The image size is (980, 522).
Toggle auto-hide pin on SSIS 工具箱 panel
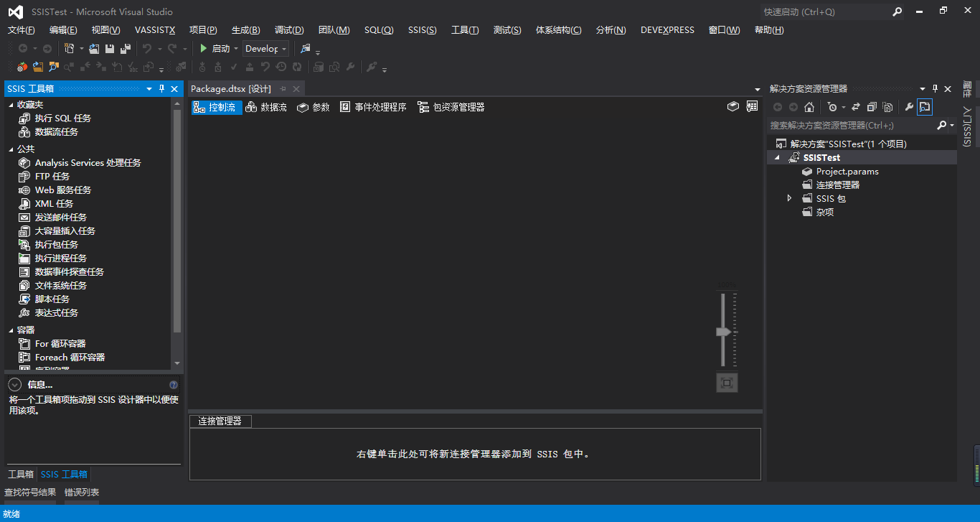click(x=161, y=88)
